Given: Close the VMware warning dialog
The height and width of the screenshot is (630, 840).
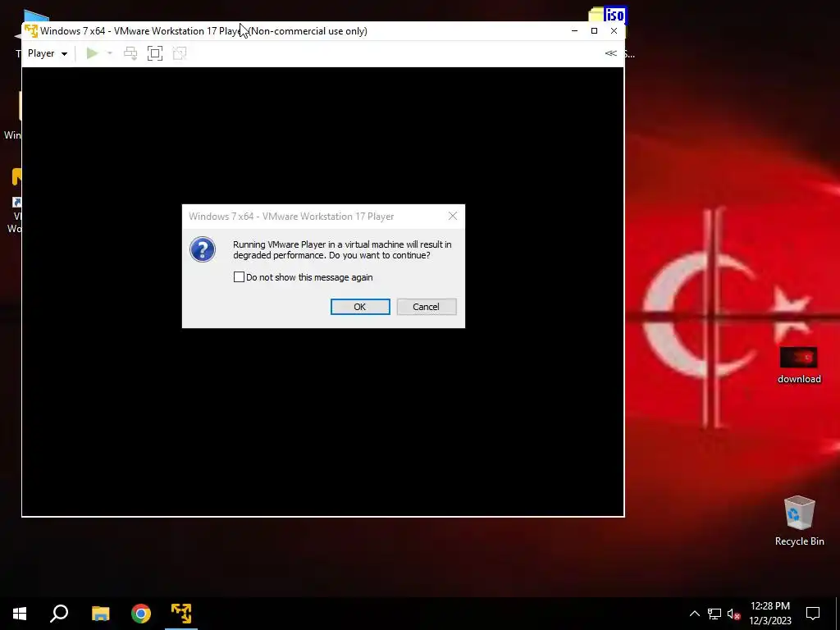Looking at the screenshot, I should (x=453, y=216).
